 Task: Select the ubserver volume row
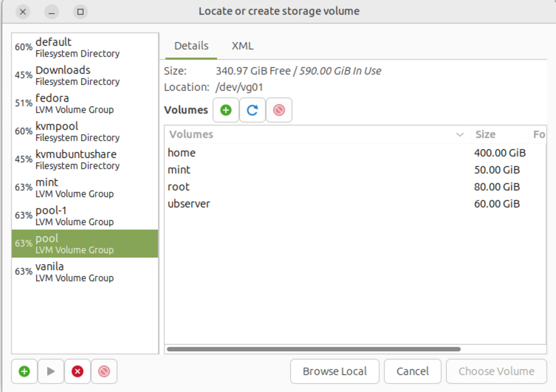(189, 204)
